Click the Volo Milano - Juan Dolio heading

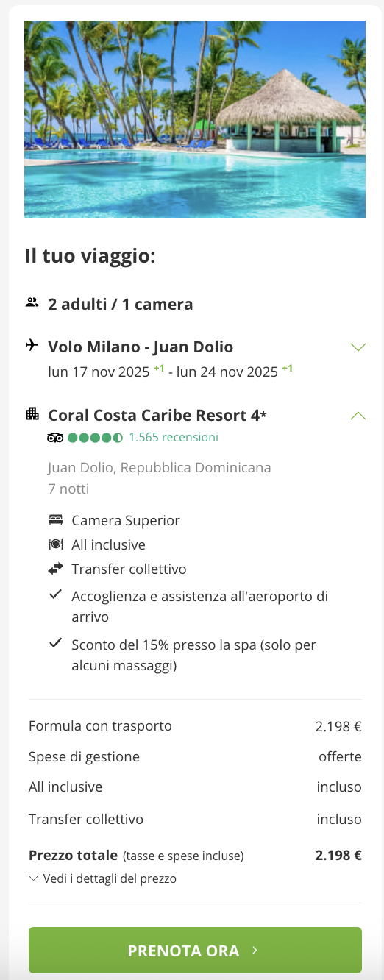[x=141, y=347]
